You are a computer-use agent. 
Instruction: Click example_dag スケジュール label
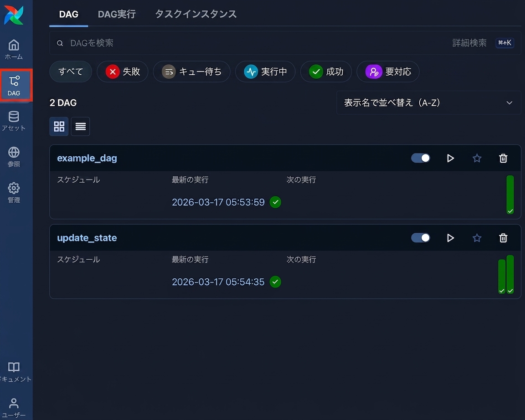(78, 180)
